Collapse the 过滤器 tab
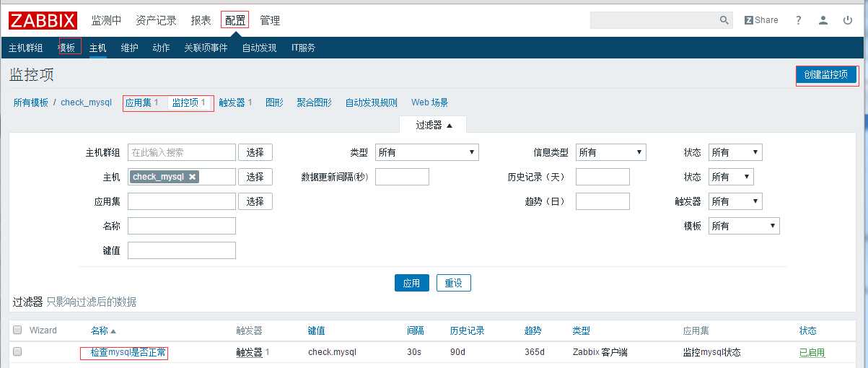 [434, 125]
